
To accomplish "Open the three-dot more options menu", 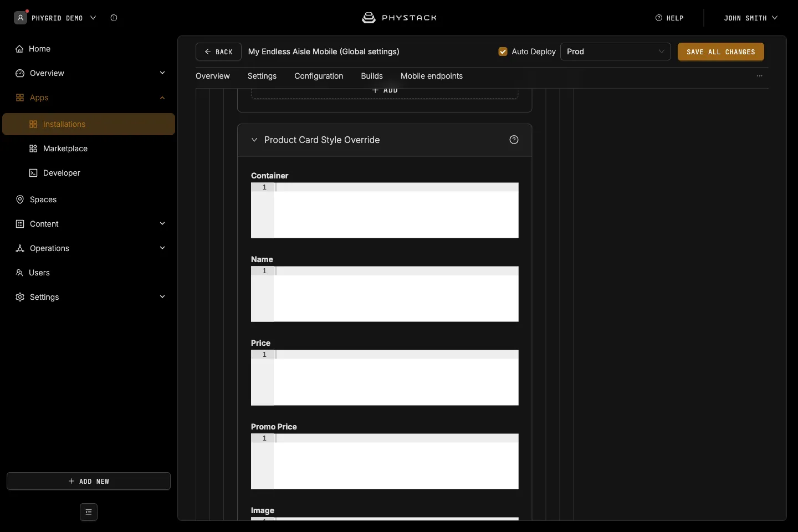I will click(x=760, y=76).
